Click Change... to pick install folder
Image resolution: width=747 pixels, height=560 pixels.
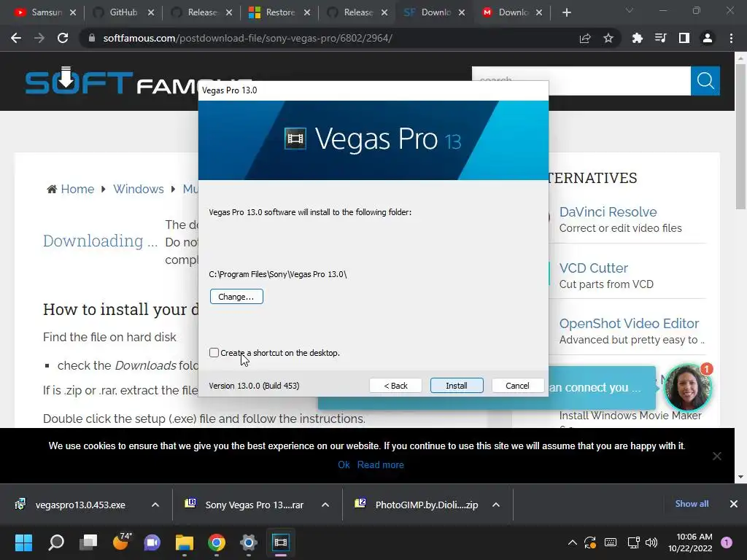point(236,297)
